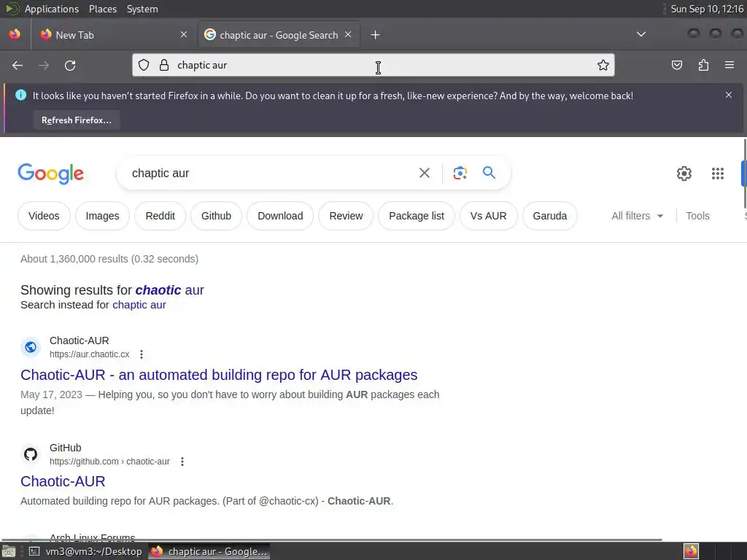
Task: Filter results by Videos
Action: (44, 216)
